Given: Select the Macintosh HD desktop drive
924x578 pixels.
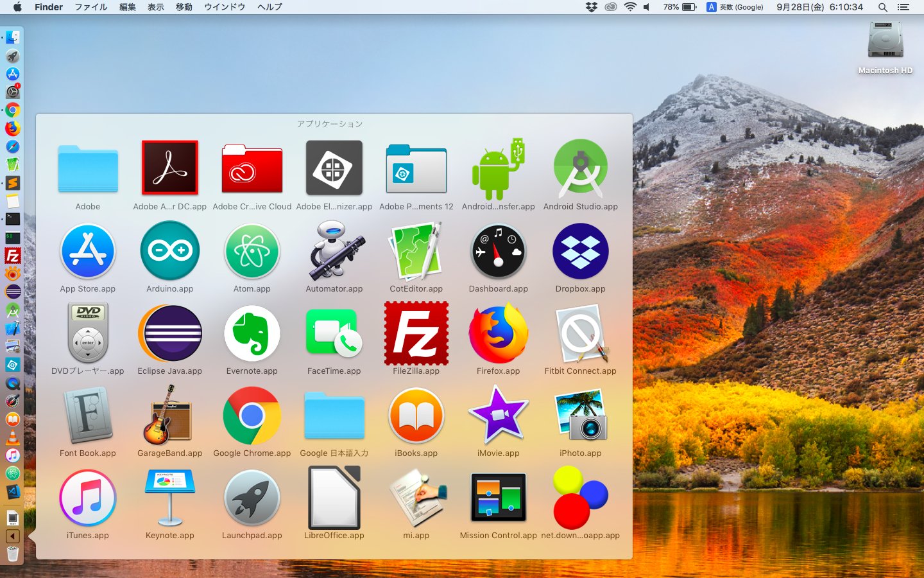Looking at the screenshot, I should 886,41.
